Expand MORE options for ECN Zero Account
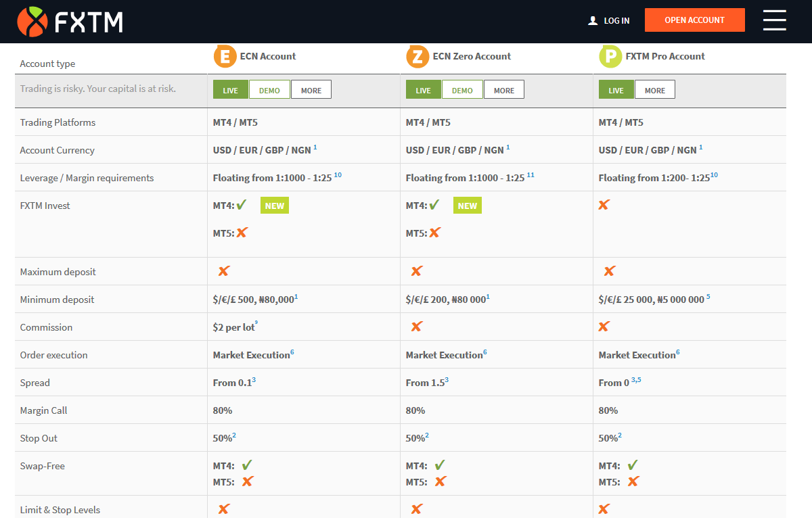Screen dimensions: 812x522 tap(503, 89)
